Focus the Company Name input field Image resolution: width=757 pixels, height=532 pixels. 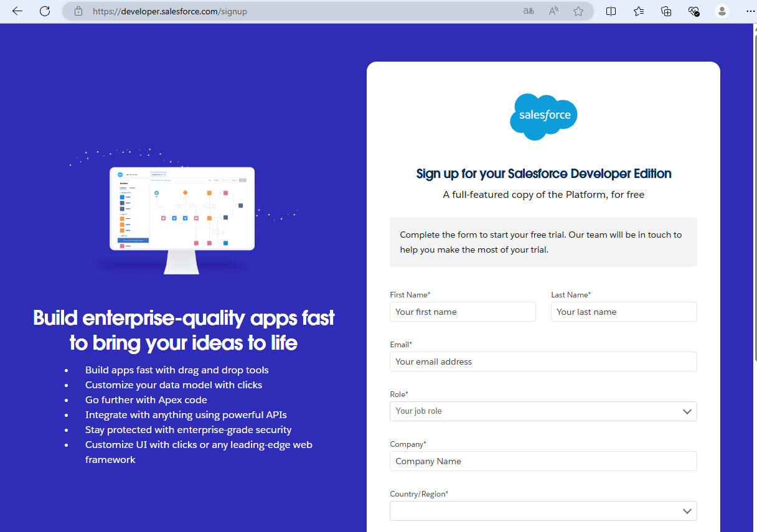pyautogui.click(x=543, y=461)
